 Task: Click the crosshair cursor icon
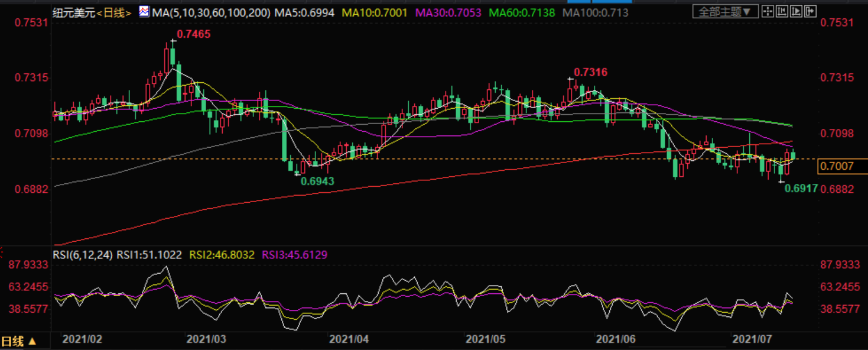pyautogui.click(x=767, y=11)
